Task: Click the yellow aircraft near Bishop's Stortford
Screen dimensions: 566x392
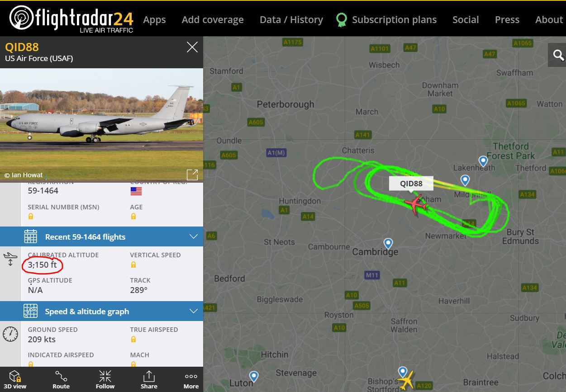Action: [x=408, y=380]
